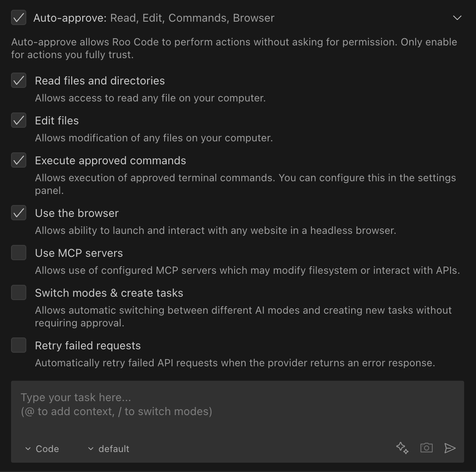Viewport: 476px width, 472px height.
Task: Click the 'Retry failed requests' label text
Action: (x=88, y=346)
